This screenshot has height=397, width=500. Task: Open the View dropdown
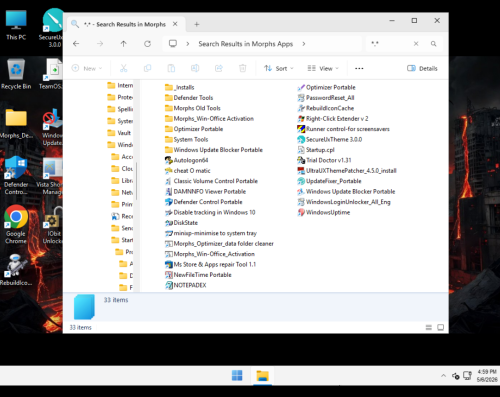[x=323, y=68]
